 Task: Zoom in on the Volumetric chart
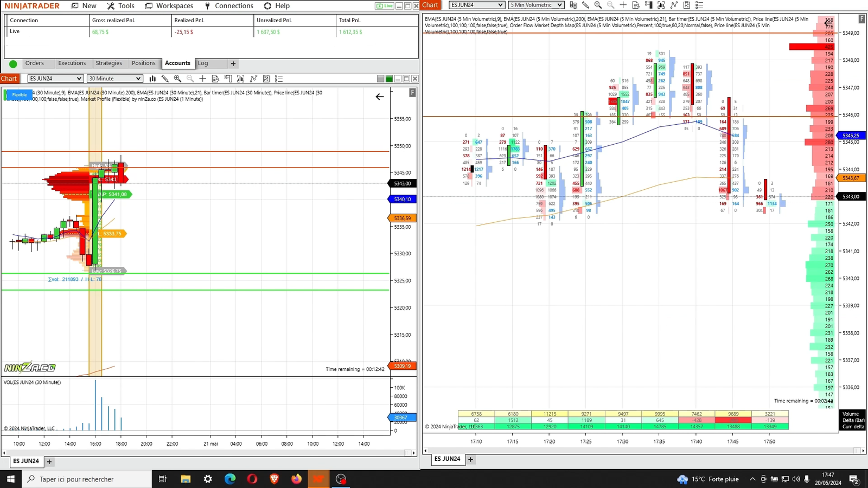click(598, 5)
